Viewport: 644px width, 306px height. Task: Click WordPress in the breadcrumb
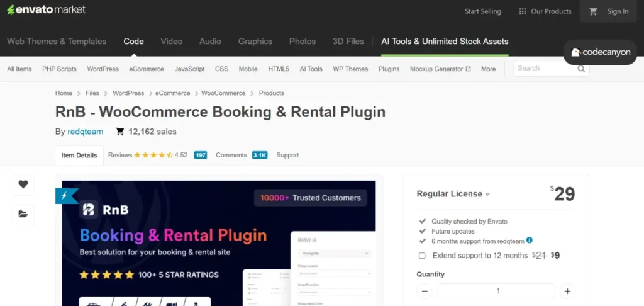(128, 93)
